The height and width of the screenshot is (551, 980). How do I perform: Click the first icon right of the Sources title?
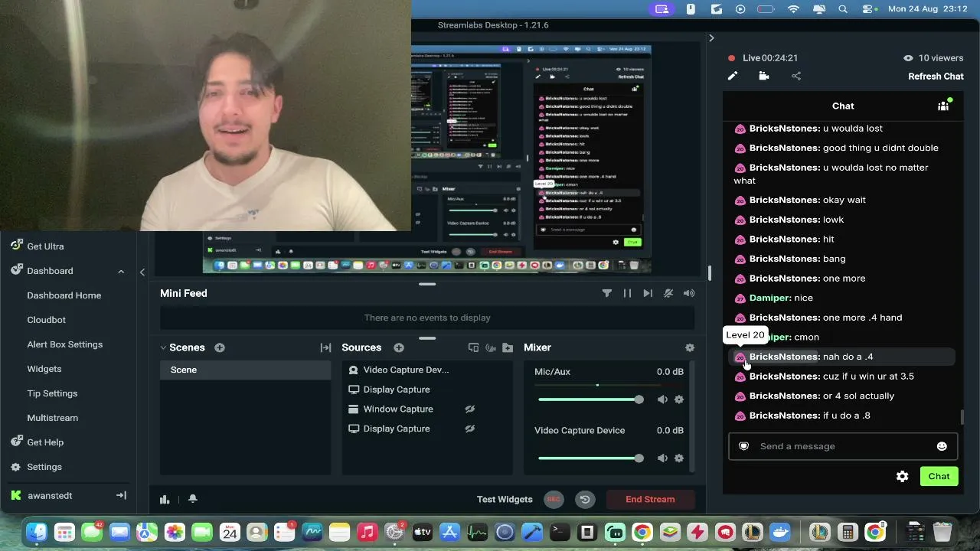tap(473, 347)
